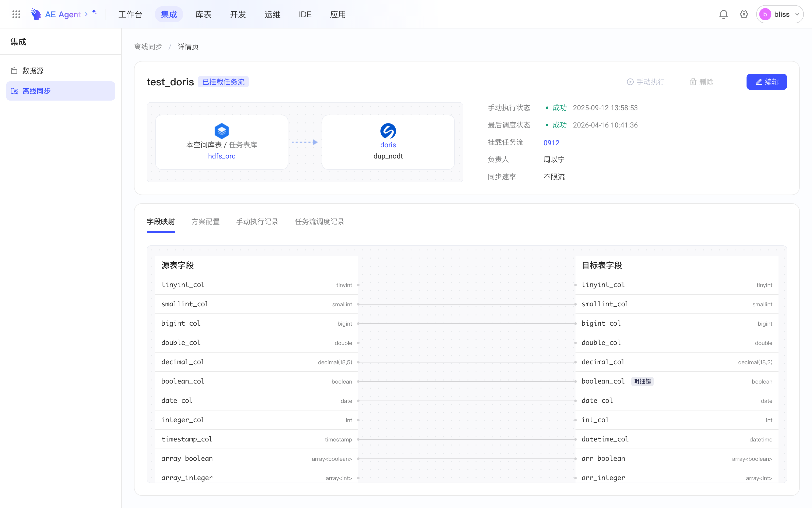Click the 数据源 sidebar icon
Image resolution: width=812 pixels, height=508 pixels.
tap(14, 71)
